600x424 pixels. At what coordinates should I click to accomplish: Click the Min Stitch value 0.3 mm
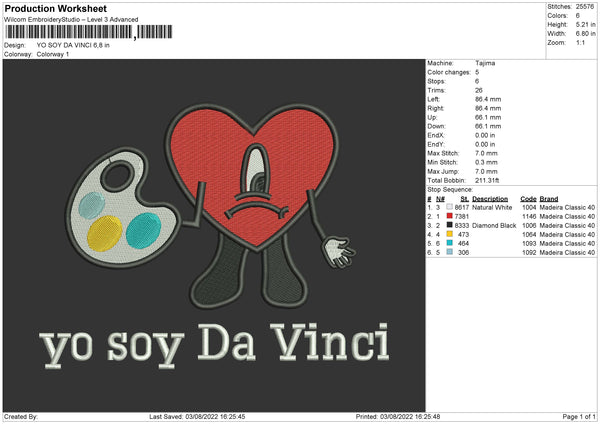coord(486,162)
